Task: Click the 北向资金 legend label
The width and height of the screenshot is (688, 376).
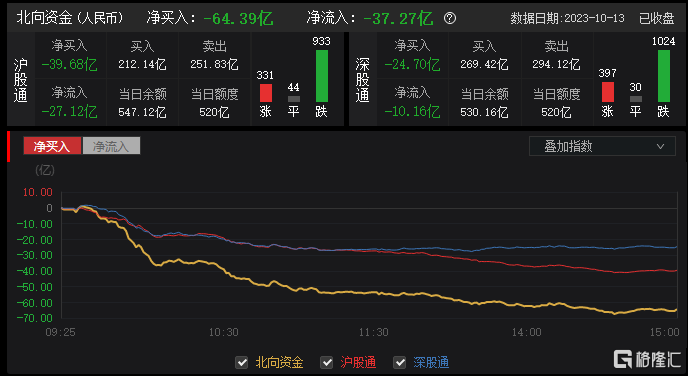Action: point(279,362)
